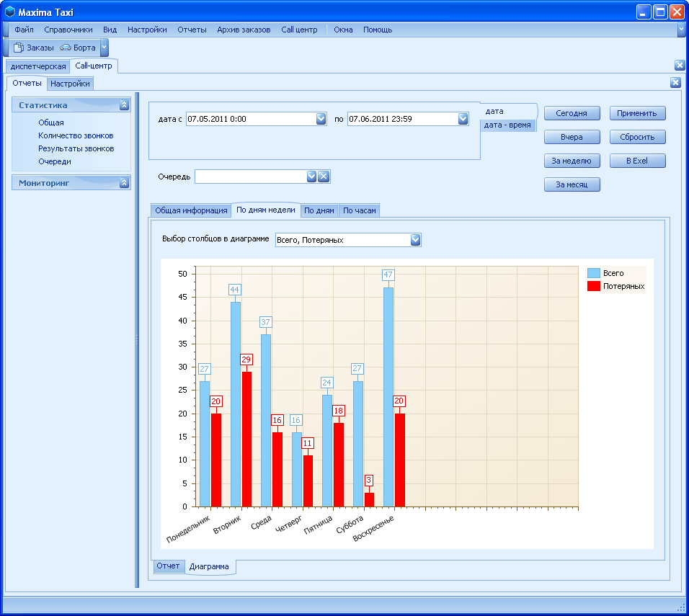Switch to the Call-центр tab
The width and height of the screenshot is (689, 616).
[x=94, y=66]
